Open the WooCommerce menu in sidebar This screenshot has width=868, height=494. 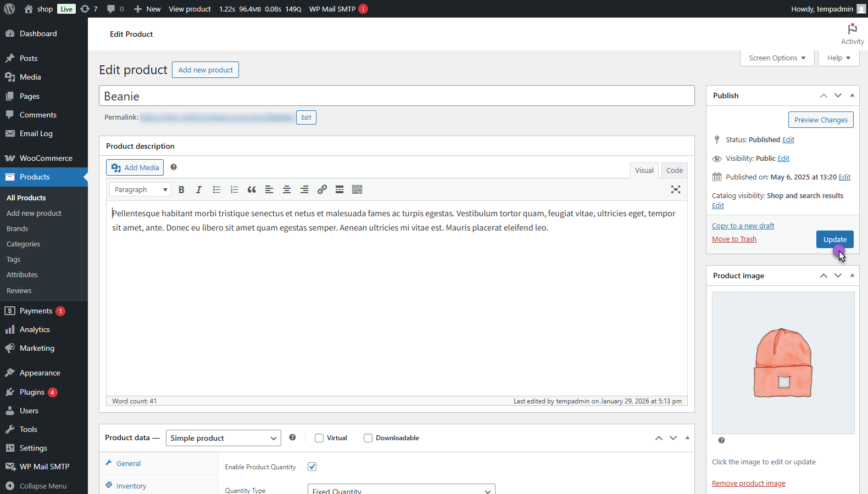tap(46, 158)
